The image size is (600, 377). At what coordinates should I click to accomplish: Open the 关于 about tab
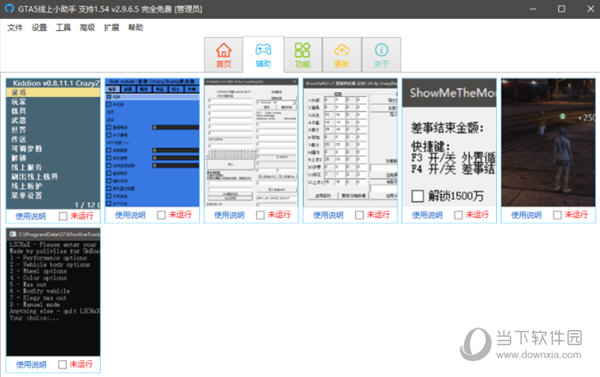tap(382, 55)
